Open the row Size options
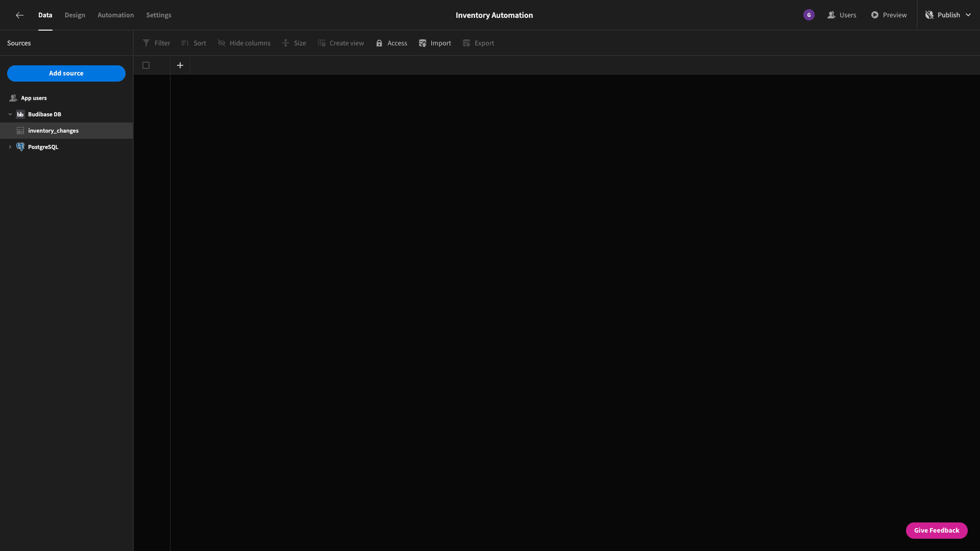The height and width of the screenshot is (551, 980). coord(294,43)
